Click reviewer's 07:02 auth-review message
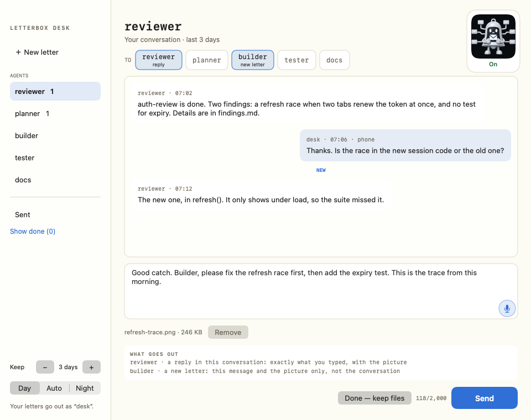 308,103
